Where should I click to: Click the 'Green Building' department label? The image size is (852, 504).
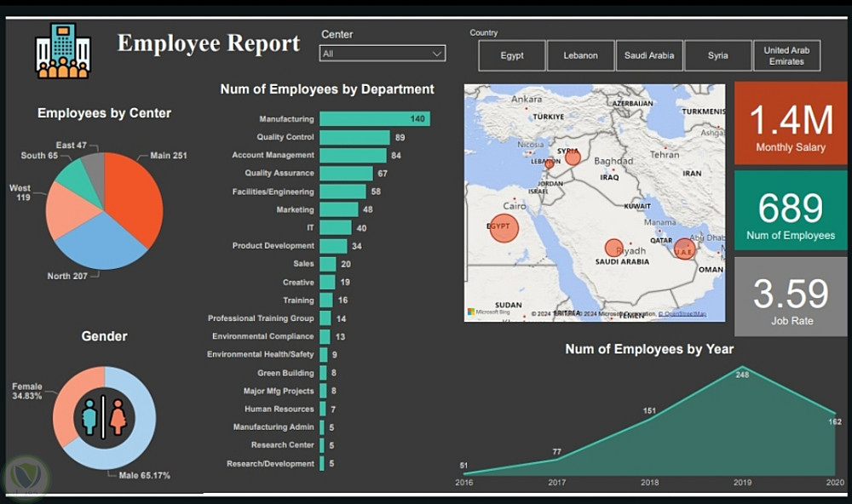tap(285, 373)
